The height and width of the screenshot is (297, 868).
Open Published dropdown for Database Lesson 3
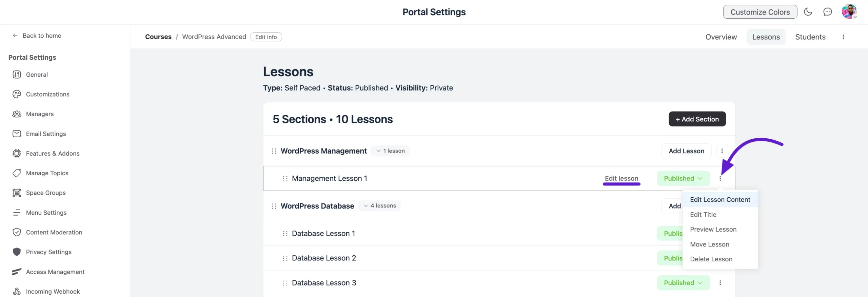[x=683, y=283]
